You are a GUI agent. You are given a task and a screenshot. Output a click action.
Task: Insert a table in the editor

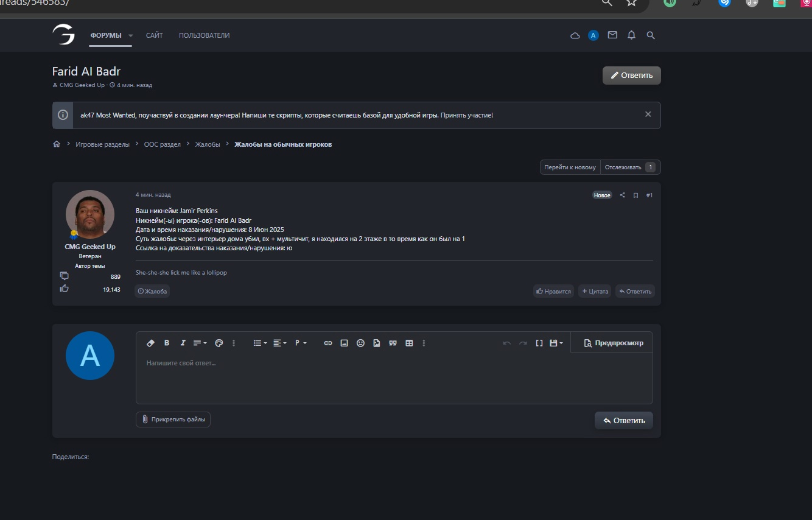[409, 343]
